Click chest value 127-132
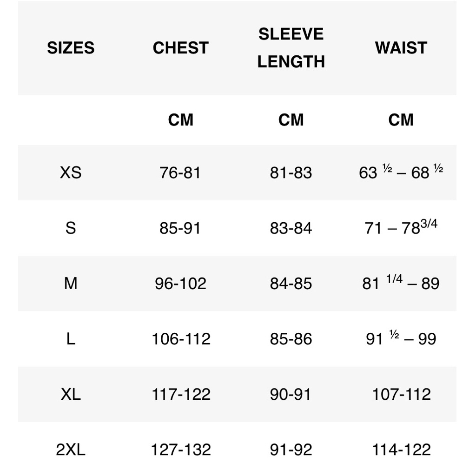The image size is (476, 476). point(181,450)
